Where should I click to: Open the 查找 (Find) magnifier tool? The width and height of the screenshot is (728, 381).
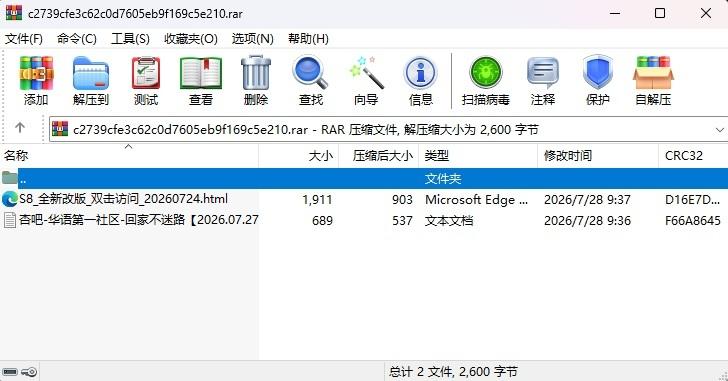point(310,73)
